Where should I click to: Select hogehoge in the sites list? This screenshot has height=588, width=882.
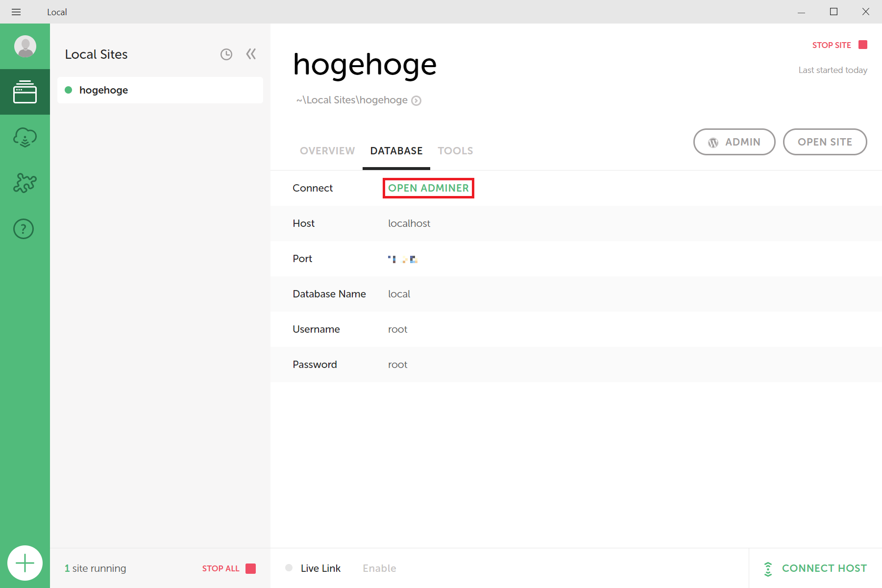[x=160, y=90]
